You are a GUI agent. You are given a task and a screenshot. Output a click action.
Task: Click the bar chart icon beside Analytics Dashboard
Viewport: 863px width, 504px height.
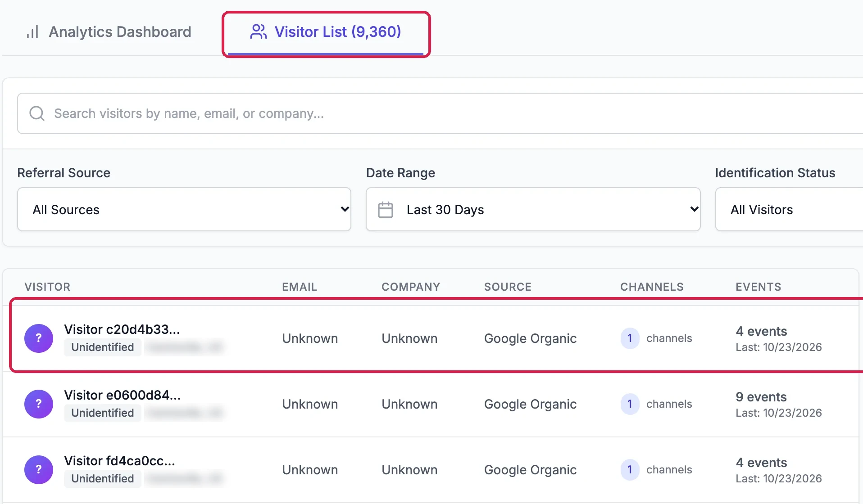(32, 31)
